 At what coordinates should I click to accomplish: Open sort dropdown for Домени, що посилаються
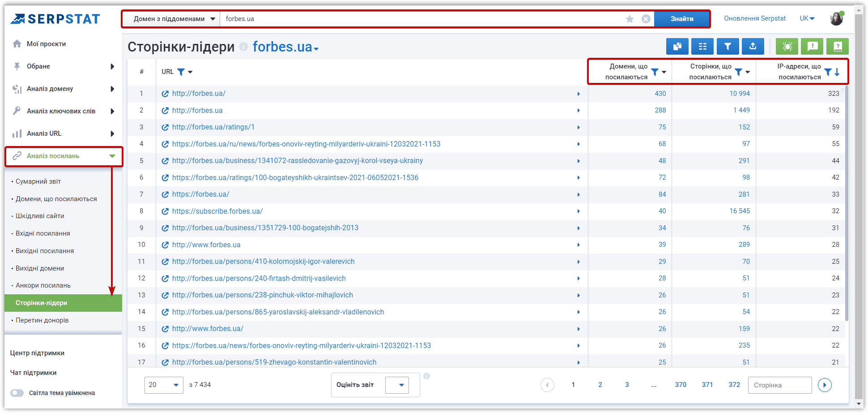(664, 72)
